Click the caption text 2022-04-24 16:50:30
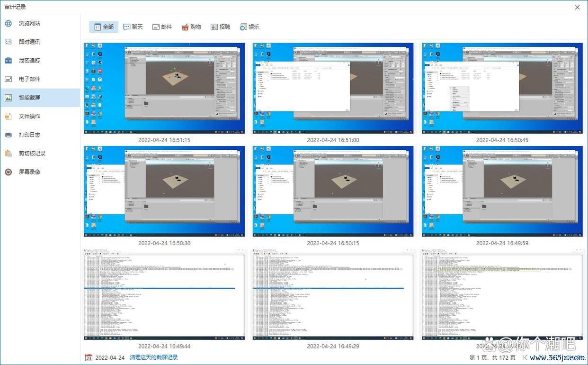Image resolution: width=588 pixels, height=365 pixels. pyautogui.click(x=164, y=243)
